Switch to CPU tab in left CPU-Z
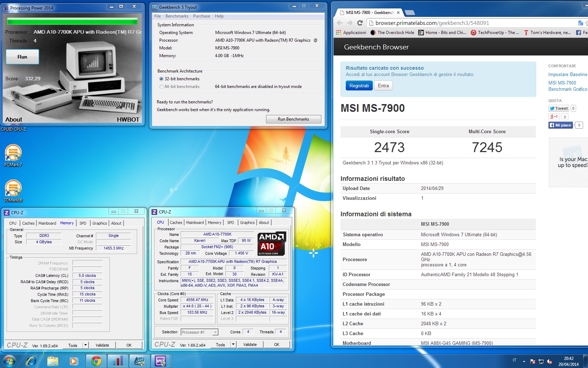The width and height of the screenshot is (588, 368). [x=13, y=223]
